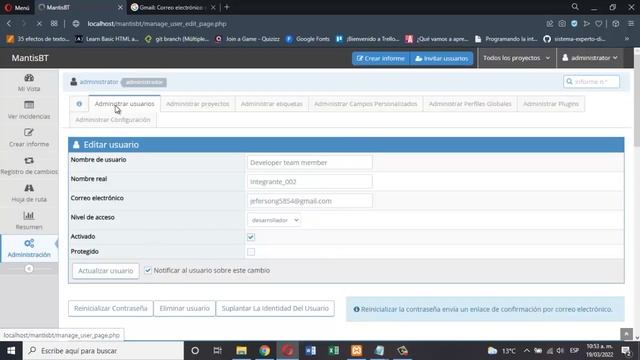This screenshot has height=360, width=640.
Task: Click the heart bookmark icon in address bar
Action: click(599, 24)
